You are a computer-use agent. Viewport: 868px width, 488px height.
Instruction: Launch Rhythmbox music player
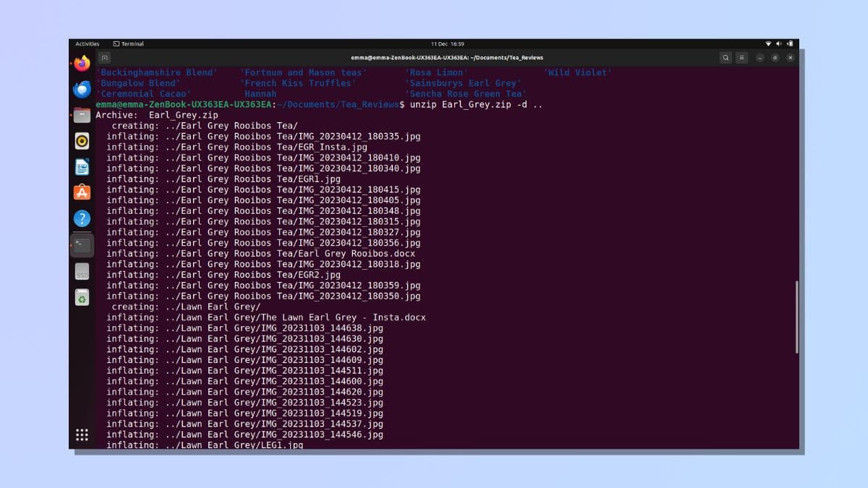[82, 141]
